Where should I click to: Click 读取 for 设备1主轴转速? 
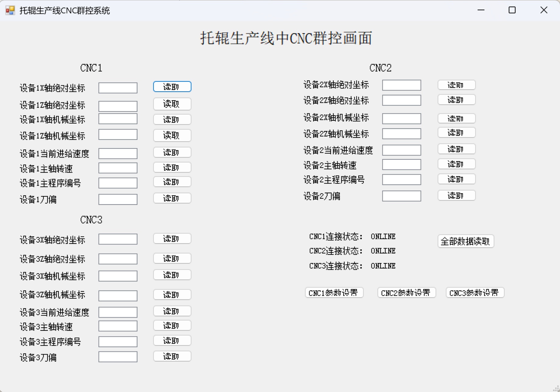pos(172,167)
